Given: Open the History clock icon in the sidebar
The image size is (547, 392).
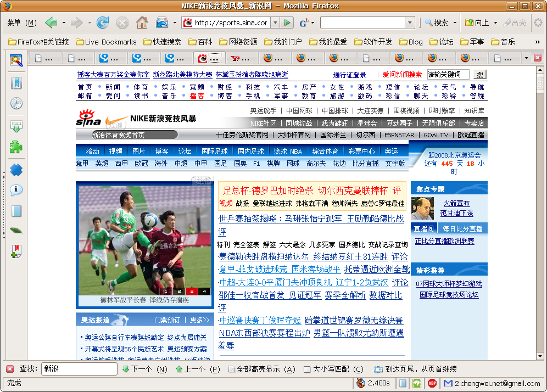Looking at the screenshot, I should (16, 103).
